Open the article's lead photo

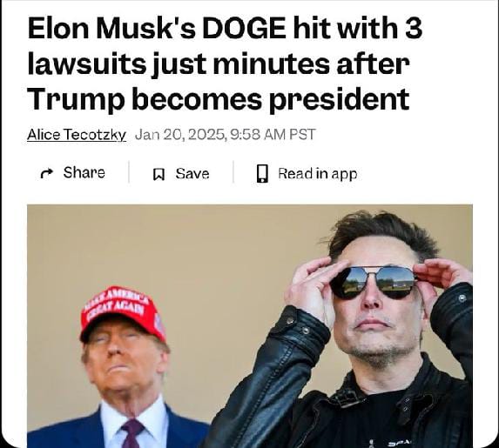coord(250,326)
